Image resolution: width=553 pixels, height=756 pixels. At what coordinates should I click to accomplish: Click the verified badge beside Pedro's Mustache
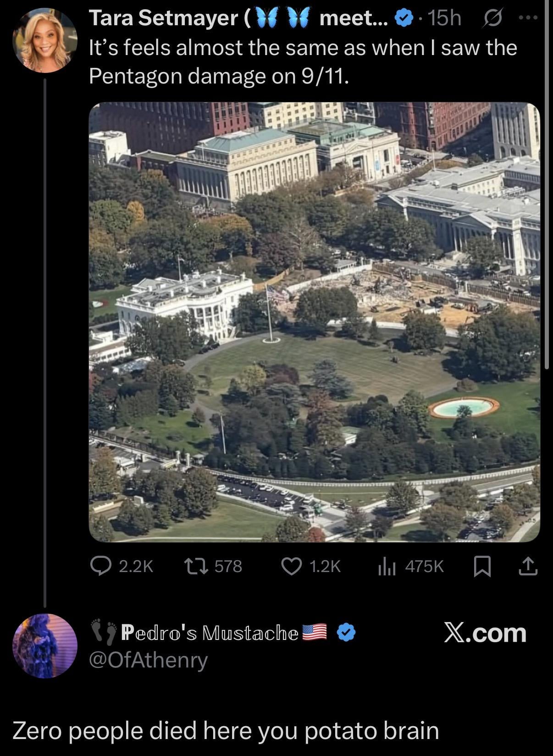click(346, 633)
